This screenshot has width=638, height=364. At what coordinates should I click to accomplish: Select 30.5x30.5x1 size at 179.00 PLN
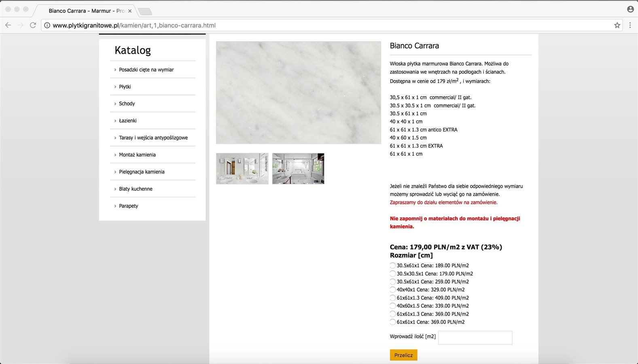tap(392, 274)
